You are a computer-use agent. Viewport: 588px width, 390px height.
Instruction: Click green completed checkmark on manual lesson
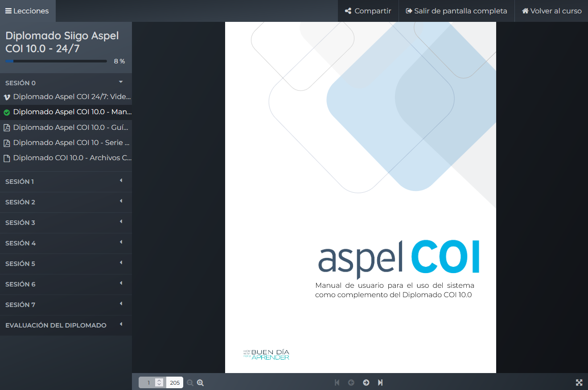click(7, 112)
